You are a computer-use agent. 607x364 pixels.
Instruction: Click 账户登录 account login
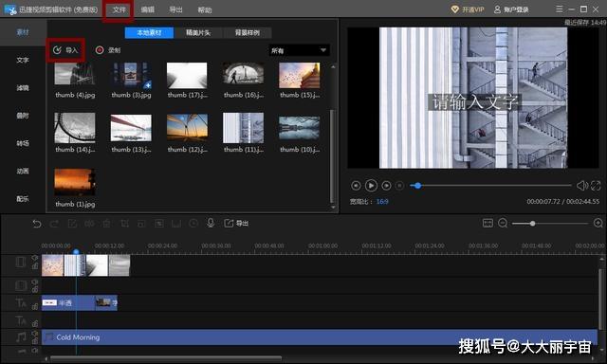click(511, 9)
